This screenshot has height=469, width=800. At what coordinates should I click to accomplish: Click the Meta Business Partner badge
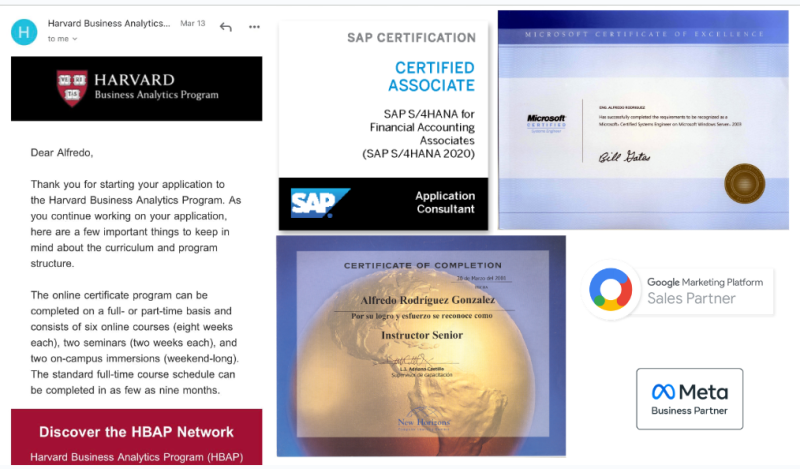[x=689, y=399]
